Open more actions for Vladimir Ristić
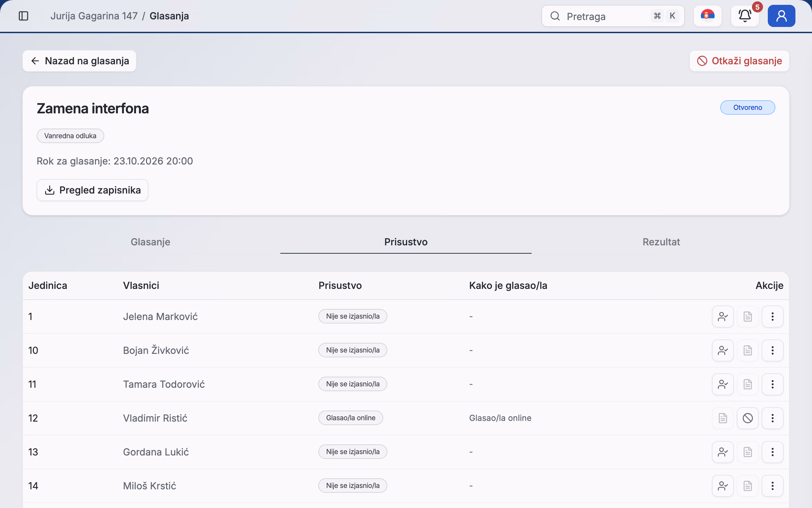812x508 pixels. coord(772,418)
